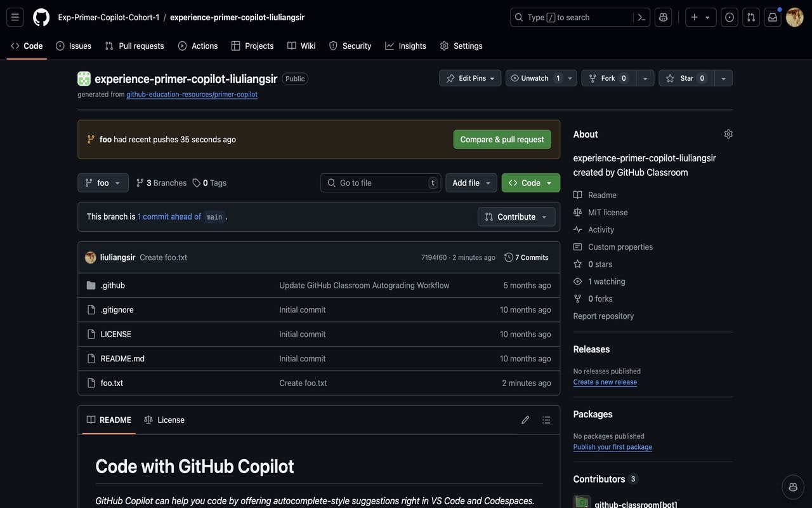
Task: Open the green Code dropdown
Action: tap(531, 183)
